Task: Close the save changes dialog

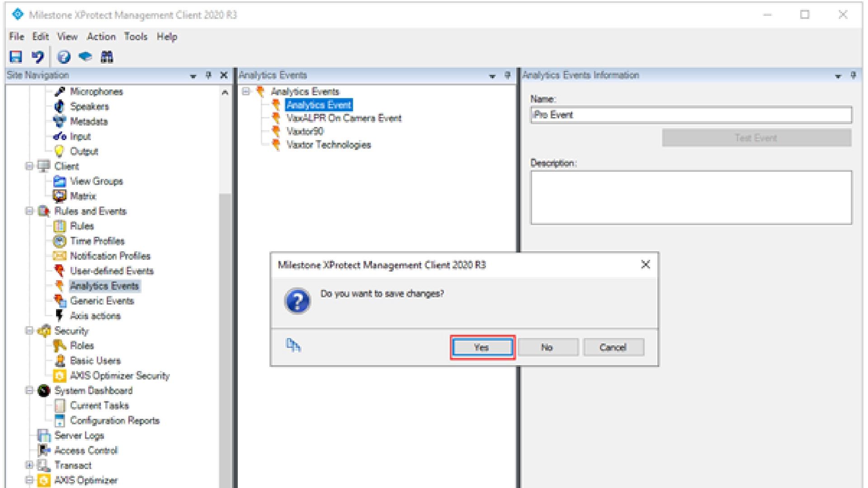Action: pos(646,265)
